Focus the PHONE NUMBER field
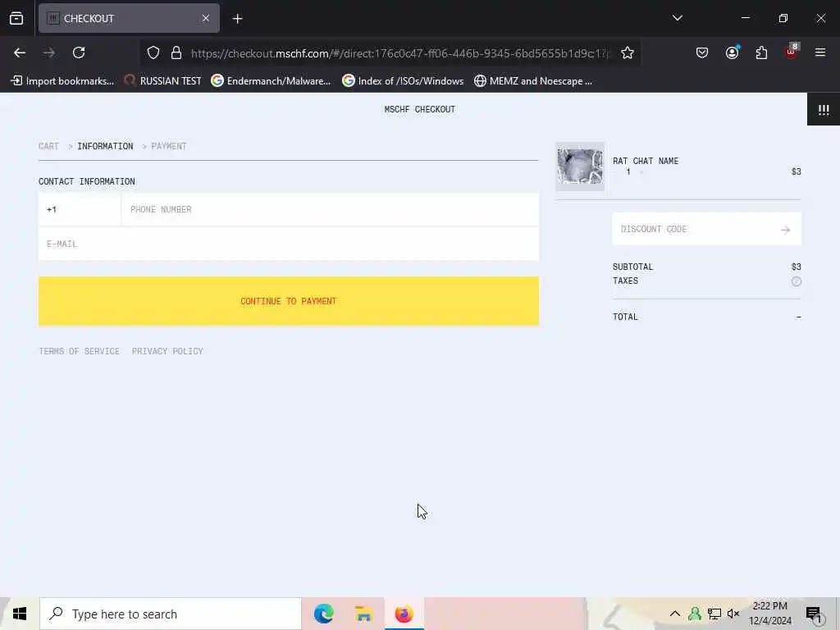Viewport: 840px width, 630px height. (x=330, y=209)
